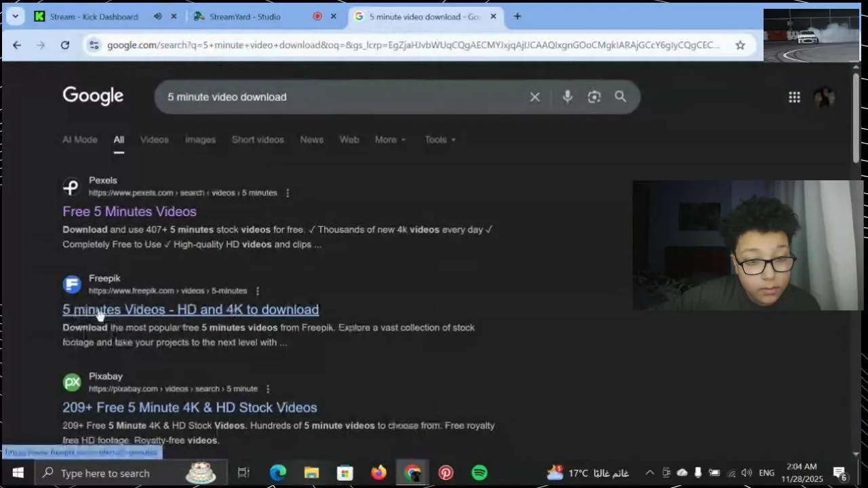This screenshot has height=488, width=868.
Task: Switch to the StreamYard - Studio tab
Action: [x=244, y=16]
